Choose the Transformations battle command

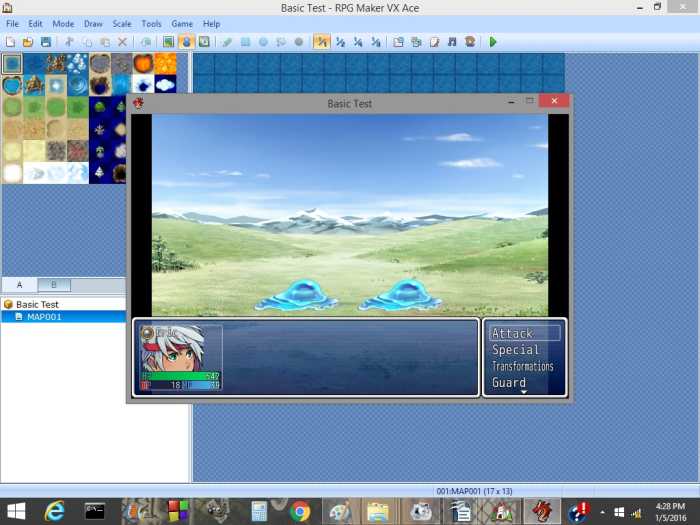coord(522,366)
